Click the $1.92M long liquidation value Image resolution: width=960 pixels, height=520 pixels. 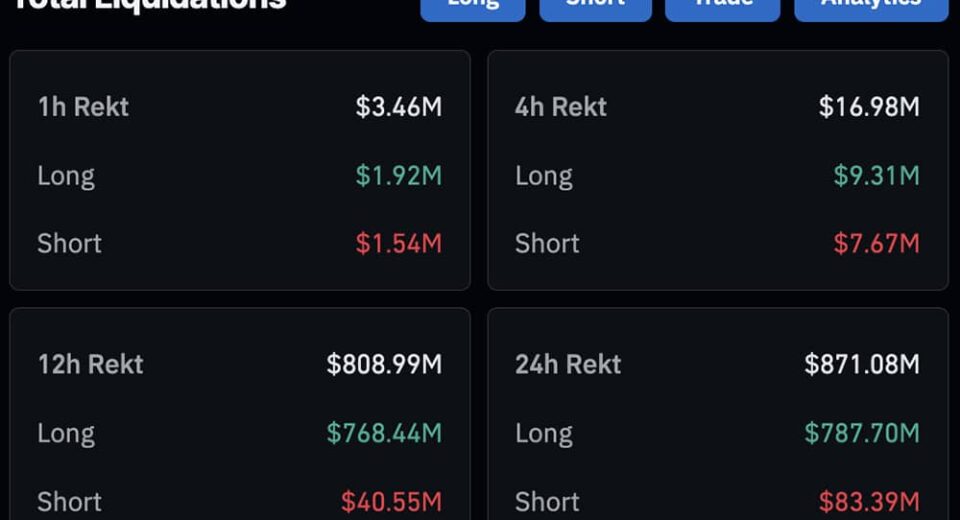coord(398,176)
